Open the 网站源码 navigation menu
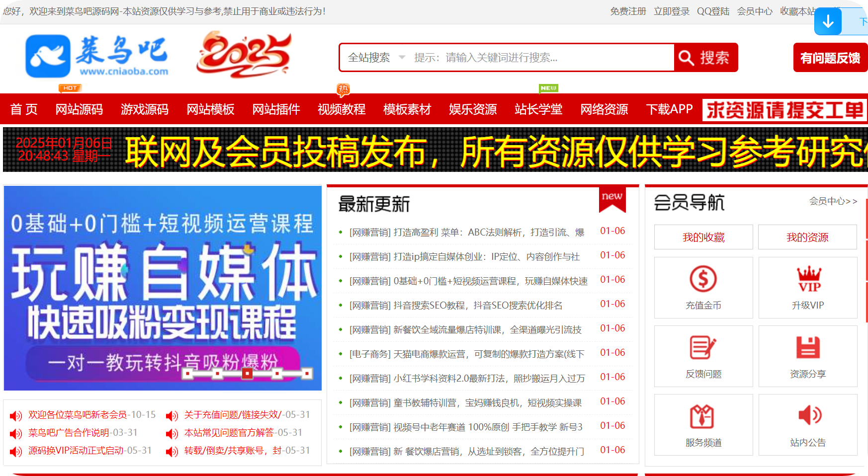Image resolution: width=868 pixels, height=476 pixels. 79,109
